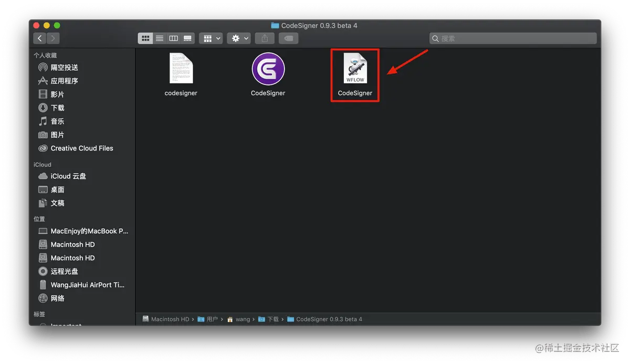Switch to list view

click(160, 38)
